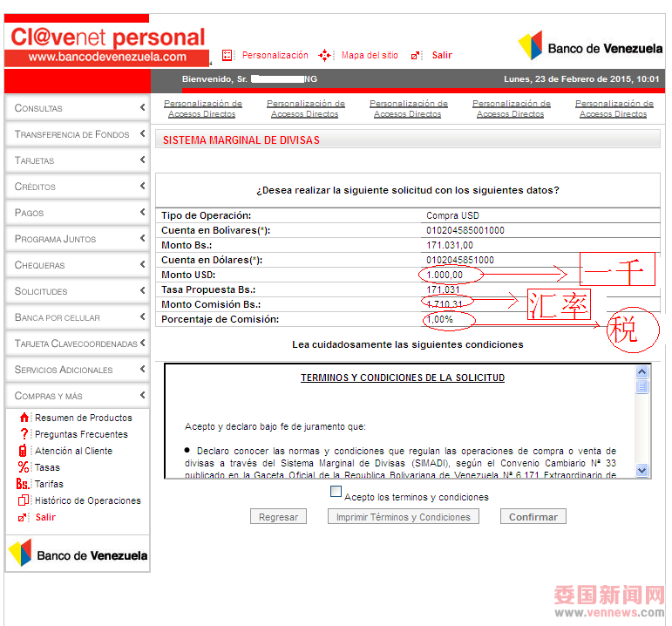
Task: Click the Banco de Venezuela logo at top right
Action: click(590, 45)
